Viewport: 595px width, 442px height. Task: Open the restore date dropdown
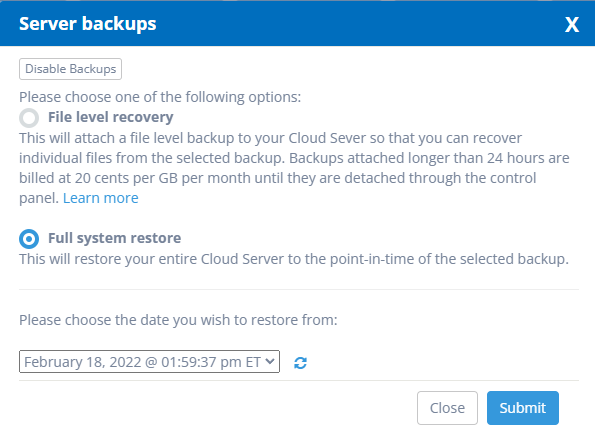(x=150, y=362)
